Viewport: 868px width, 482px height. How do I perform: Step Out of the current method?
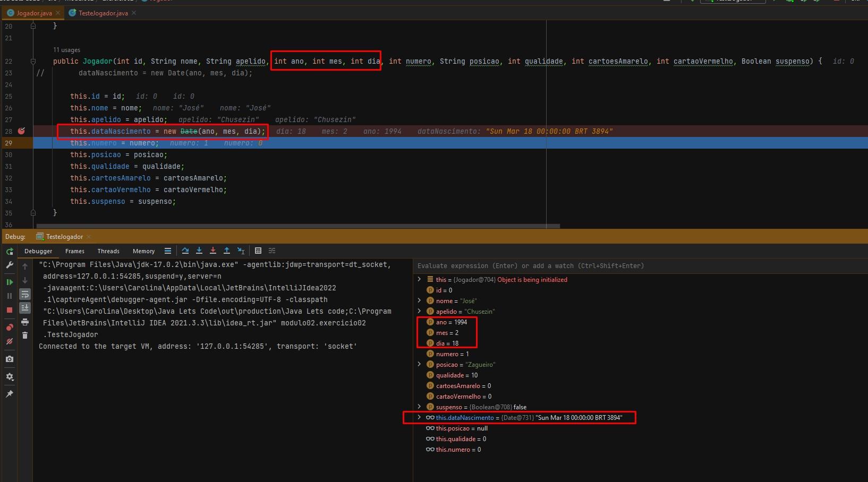[x=227, y=251]
